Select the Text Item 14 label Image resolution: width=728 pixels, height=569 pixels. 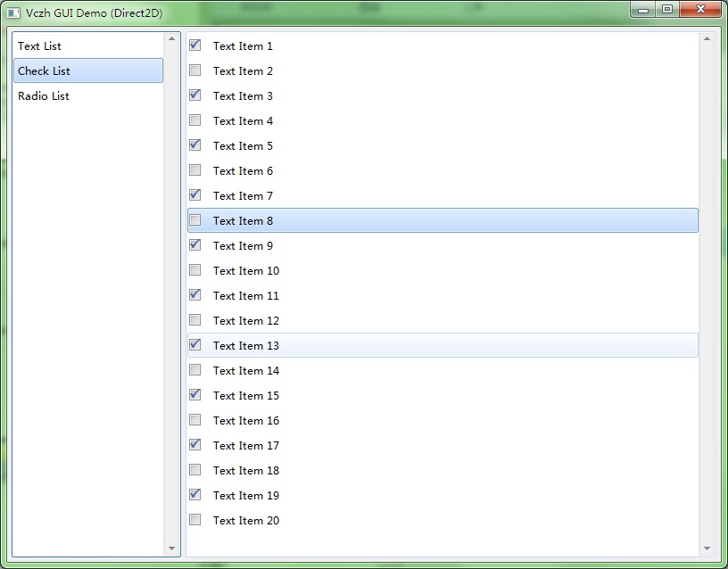pos(246,371)
